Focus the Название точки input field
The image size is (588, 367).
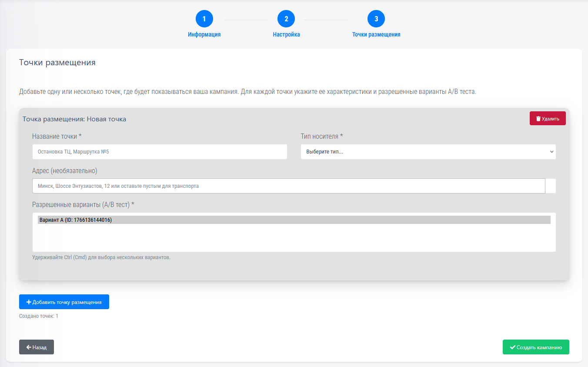click(160, 152)
